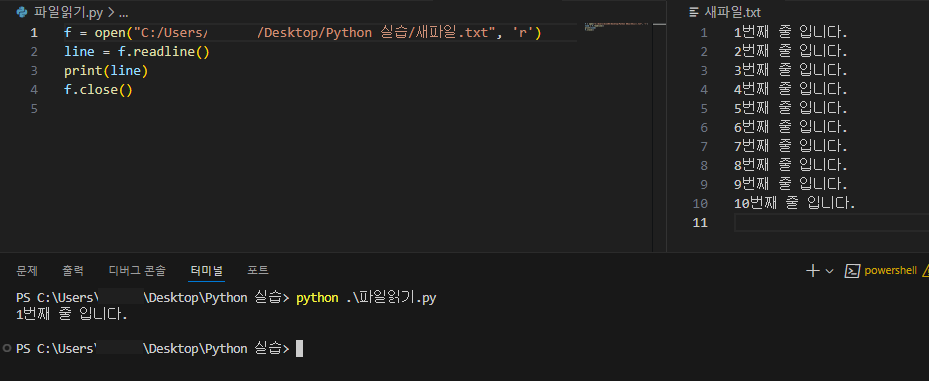Image resolution: width=929 pixels, height=381 pixels.
Task: Click the print(line) code line
Action: point(106,71)
